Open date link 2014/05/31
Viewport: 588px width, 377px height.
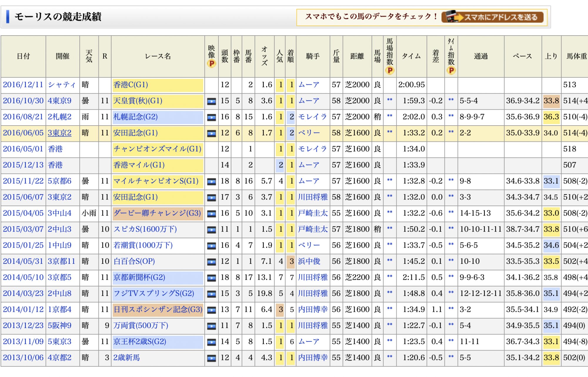coord(23,261)
